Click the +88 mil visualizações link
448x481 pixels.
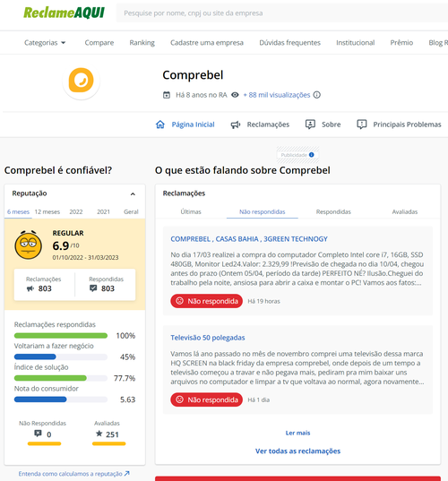click(277, 95)
